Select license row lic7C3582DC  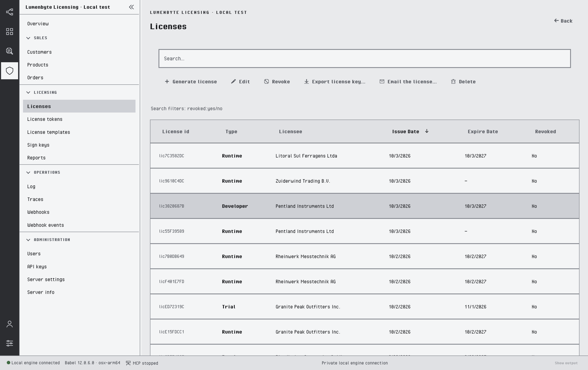(x=365, y=156)
